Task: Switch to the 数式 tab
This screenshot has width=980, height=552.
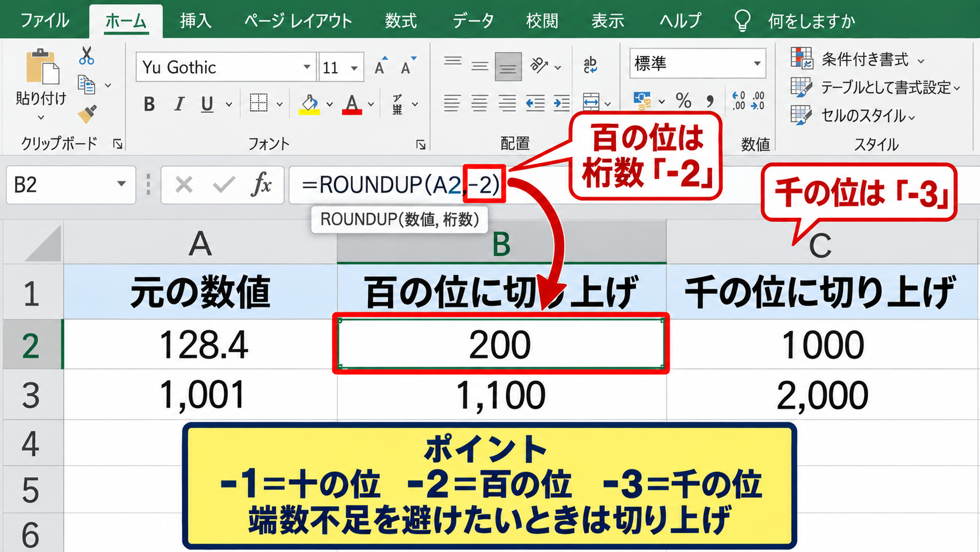Action: pos(401,21)
